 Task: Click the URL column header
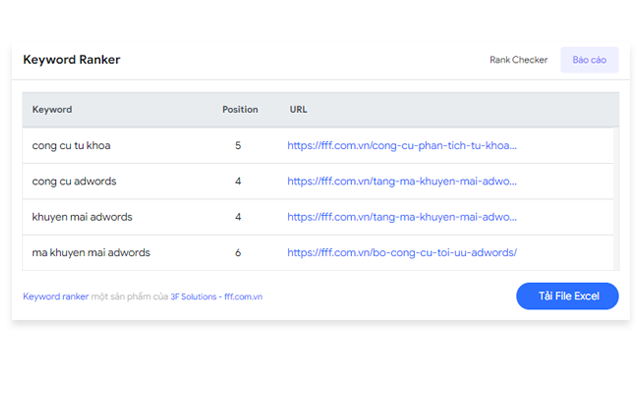(298, 110)
